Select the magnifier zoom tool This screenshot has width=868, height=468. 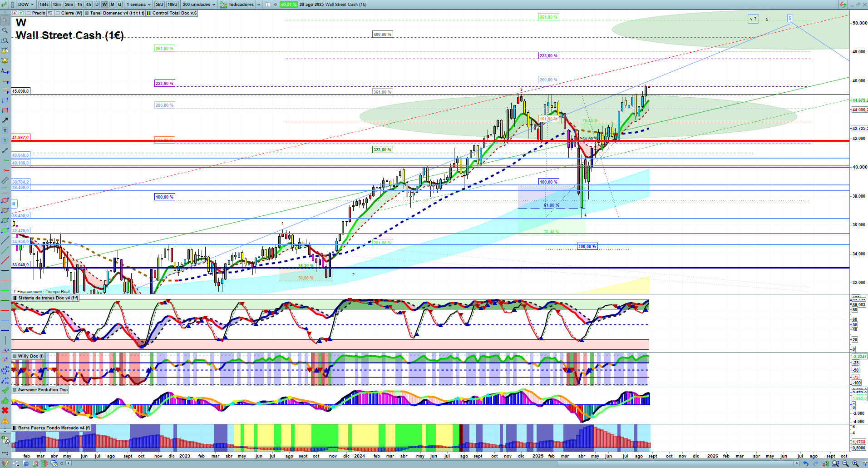click(x=5, y=30)
